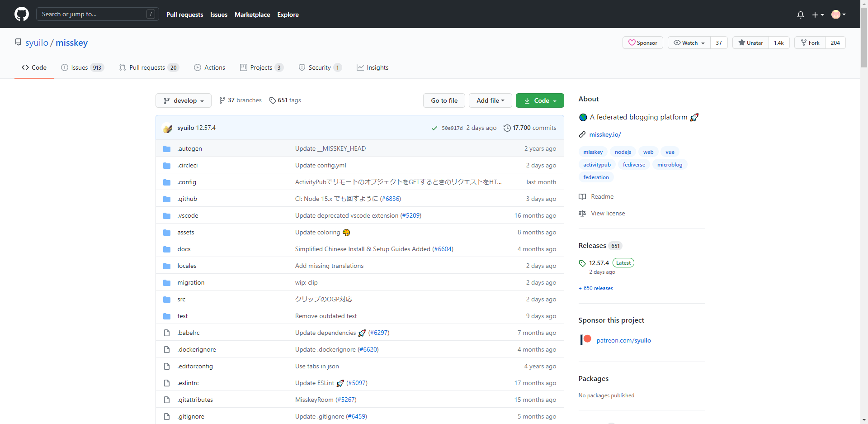The width and height of the screenshot is (868, 424).
Task: Open the src folder icon
Action: click(x=167, y=299)
